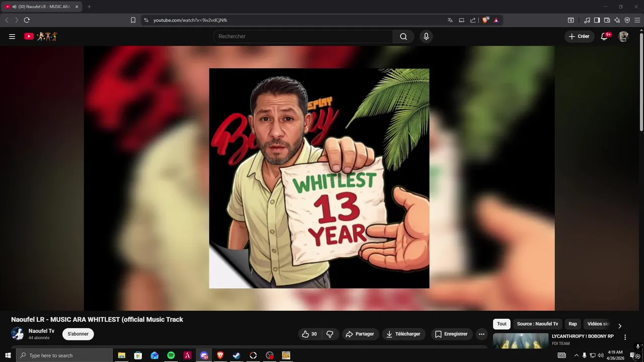Bookmark this page with the bookmark icon
Screen dimensions: 644x362
coord(133,20)
